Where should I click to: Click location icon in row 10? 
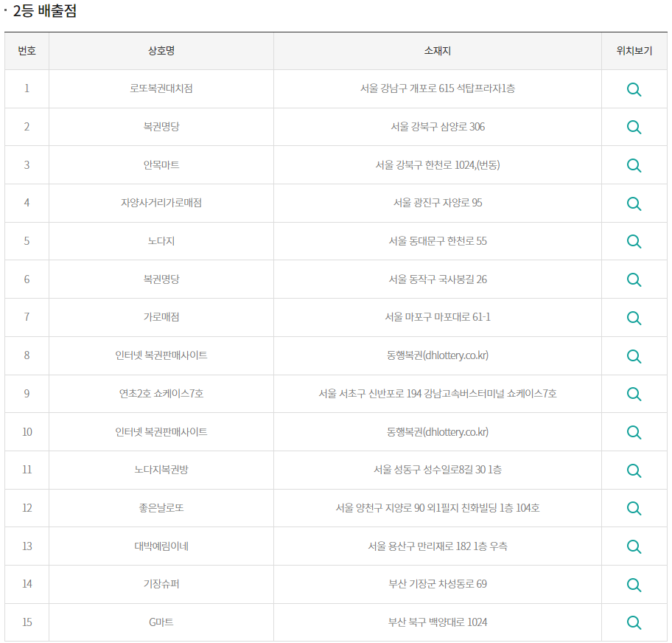click(634, 432)
